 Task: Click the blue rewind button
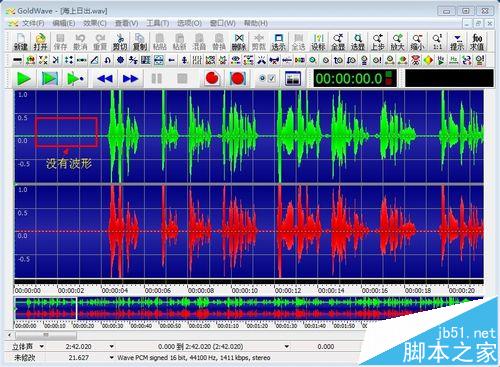pyautogui.click(x=105, y=79)
